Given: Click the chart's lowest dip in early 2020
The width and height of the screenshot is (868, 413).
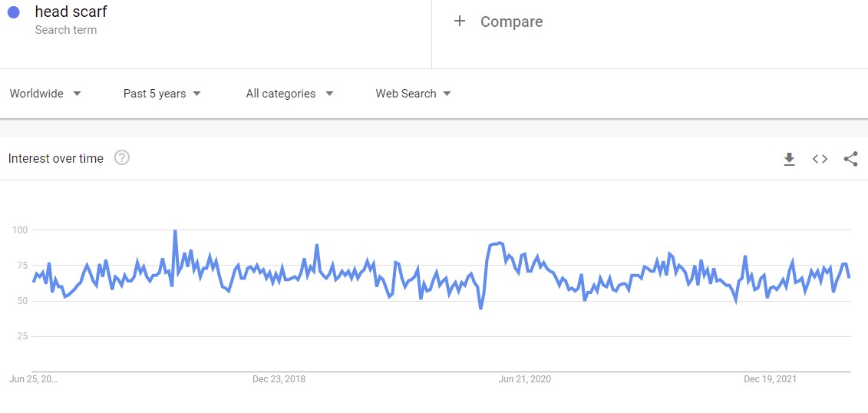Looking at the screenshot, I should click(480, 308).
